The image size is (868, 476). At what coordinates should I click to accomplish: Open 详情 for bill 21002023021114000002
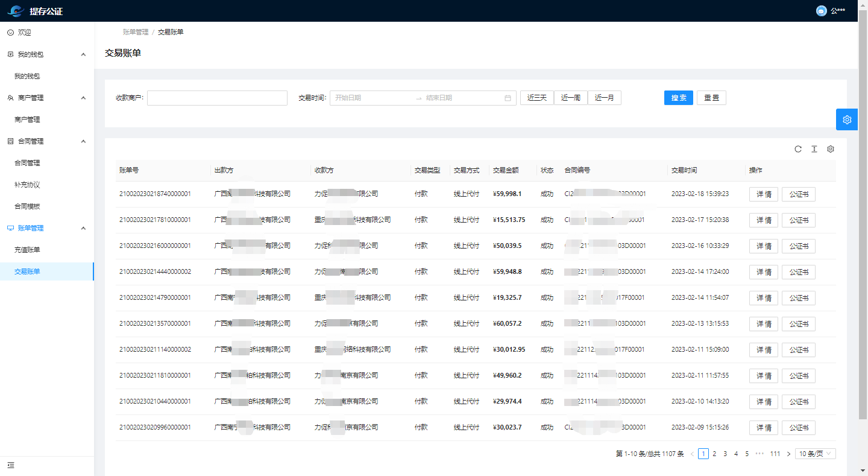coord(764,350)
